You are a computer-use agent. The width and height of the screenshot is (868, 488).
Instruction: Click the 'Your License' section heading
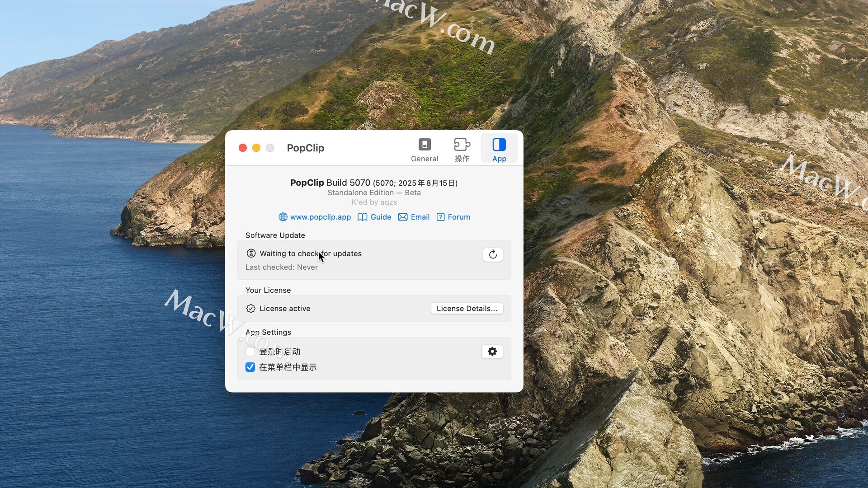268,290
